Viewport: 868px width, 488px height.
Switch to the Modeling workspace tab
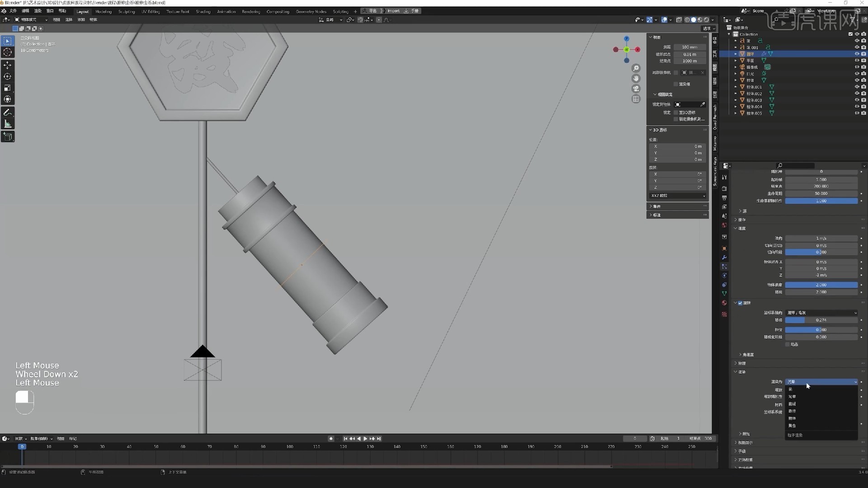104,11
